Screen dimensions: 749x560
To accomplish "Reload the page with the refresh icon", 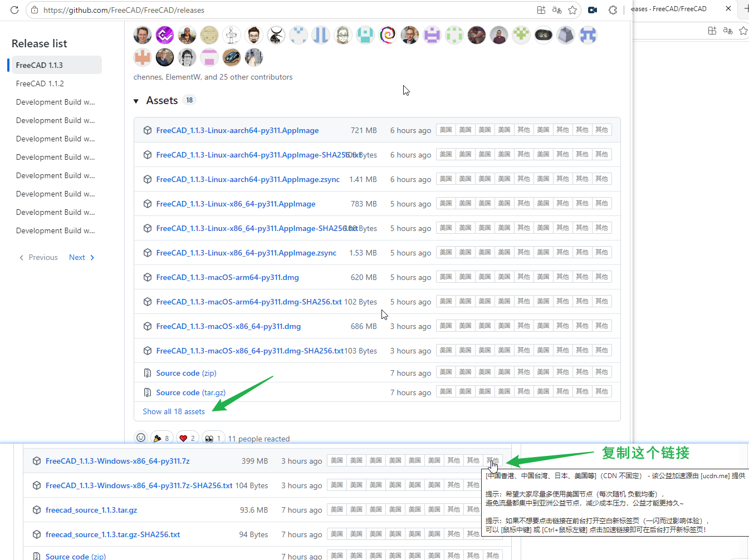I will (x=14, y=10).
